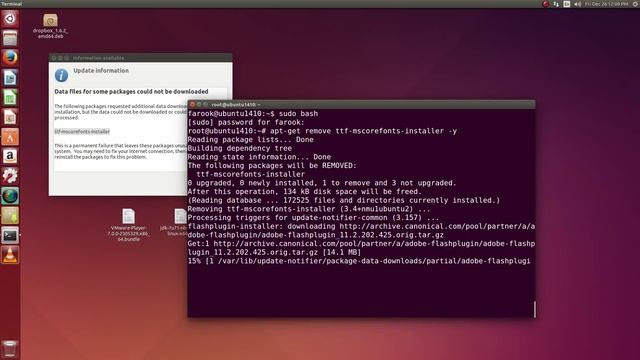Open LibreOffice Impress from the dock
The height and width of the screenshot is (360, 640).
tap(10, 117)
